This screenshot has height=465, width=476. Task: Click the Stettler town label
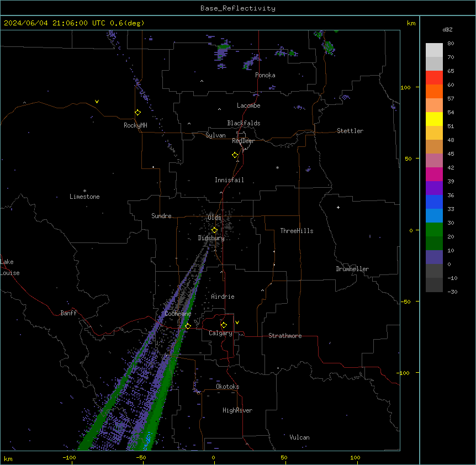pyautogui.click(x=350, y=131)
